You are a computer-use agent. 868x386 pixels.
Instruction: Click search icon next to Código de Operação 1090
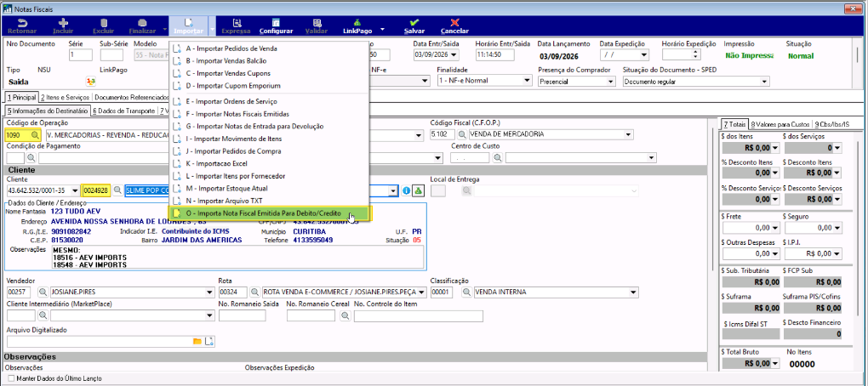coord(35,135)
